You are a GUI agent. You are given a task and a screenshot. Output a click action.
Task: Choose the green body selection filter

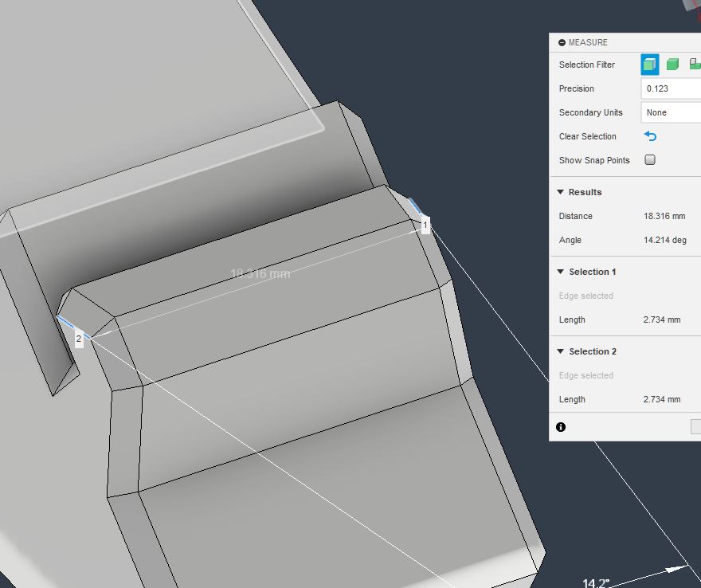click(672, 65)
